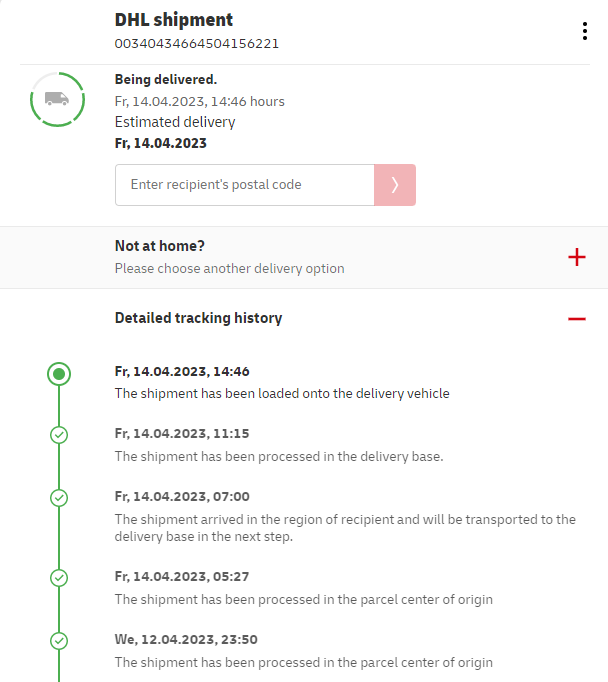Viewport: 608px width, 682px height.
Task: Collapse the Detailed tracking history section
Action: click(x=198, y=318)
